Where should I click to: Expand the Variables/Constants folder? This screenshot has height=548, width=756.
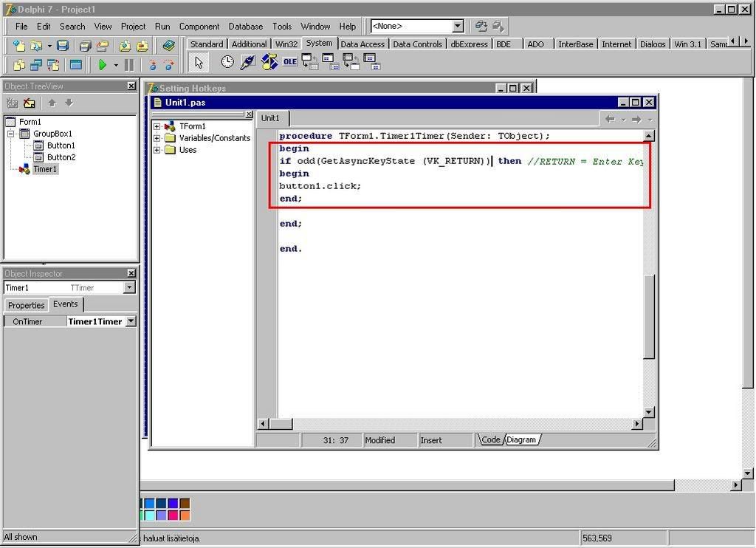tap(157, 138)
